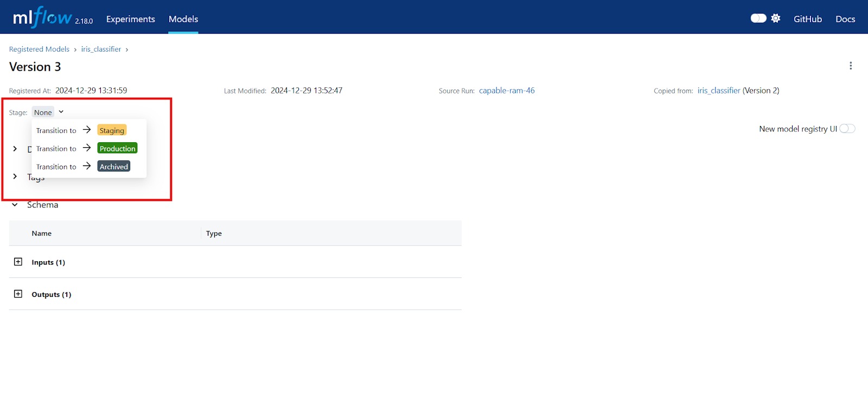Go to Registered Models breadcrumb
868x411 pixels.
[x=39, y=49]
